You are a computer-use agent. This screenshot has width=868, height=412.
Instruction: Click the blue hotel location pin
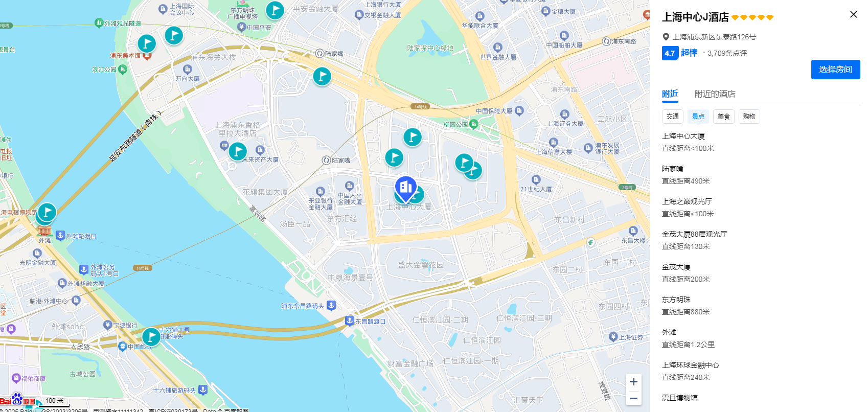pos(406,188)
